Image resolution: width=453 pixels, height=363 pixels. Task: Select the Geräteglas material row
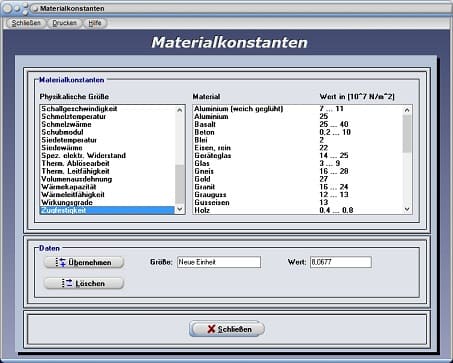298,156
